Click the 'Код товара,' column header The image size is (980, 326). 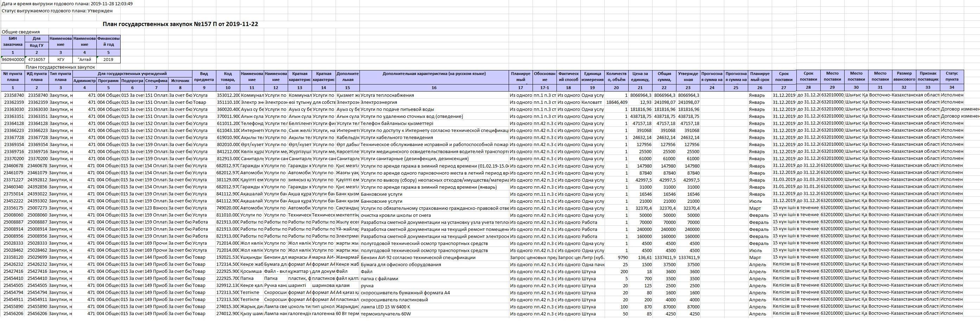(x=228, y=77)
